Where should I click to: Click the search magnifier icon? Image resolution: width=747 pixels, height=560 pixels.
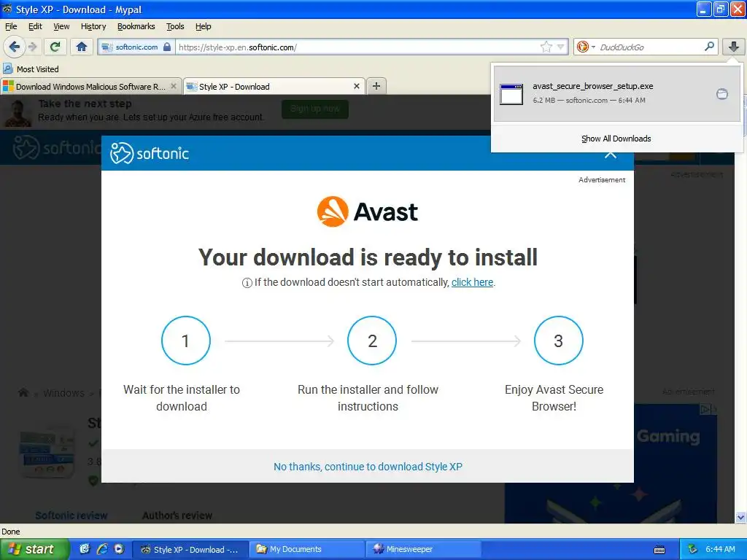[x=709, y=46]
